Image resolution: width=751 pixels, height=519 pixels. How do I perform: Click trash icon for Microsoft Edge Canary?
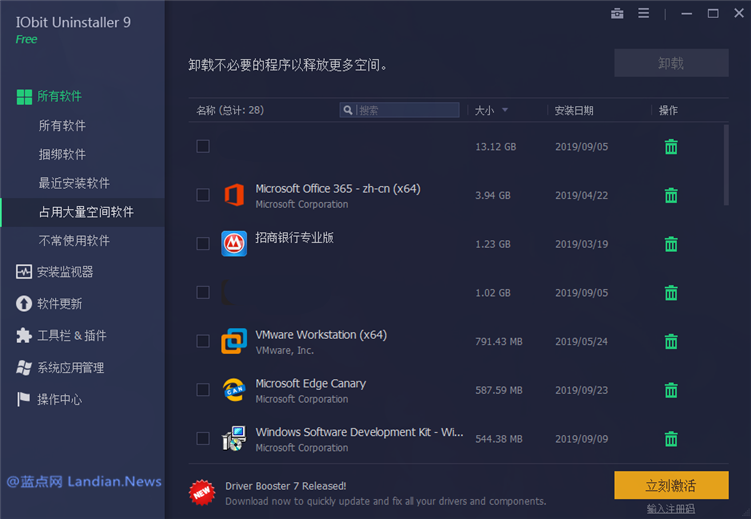671,390
